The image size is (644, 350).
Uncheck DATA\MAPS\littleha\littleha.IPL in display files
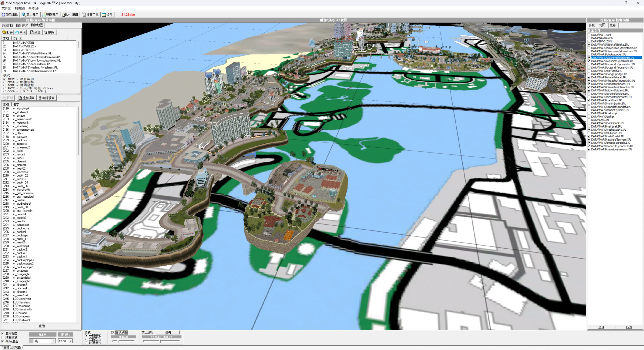click(x=589, y=45)
